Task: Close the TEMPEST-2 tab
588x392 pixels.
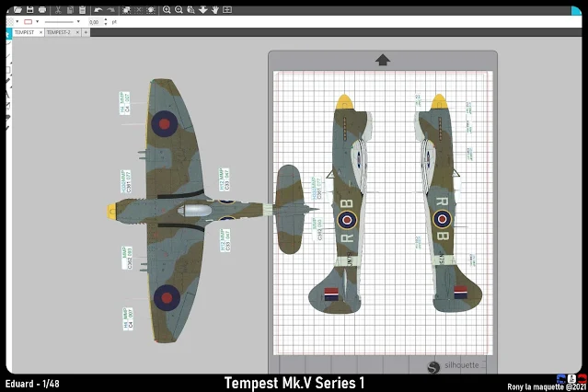Action: click(77, 32)
